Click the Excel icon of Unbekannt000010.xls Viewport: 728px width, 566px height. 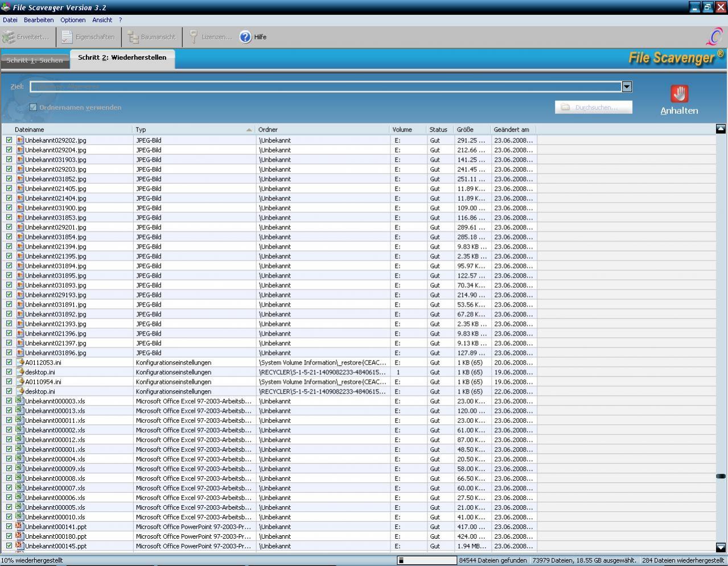coord(20,517)
